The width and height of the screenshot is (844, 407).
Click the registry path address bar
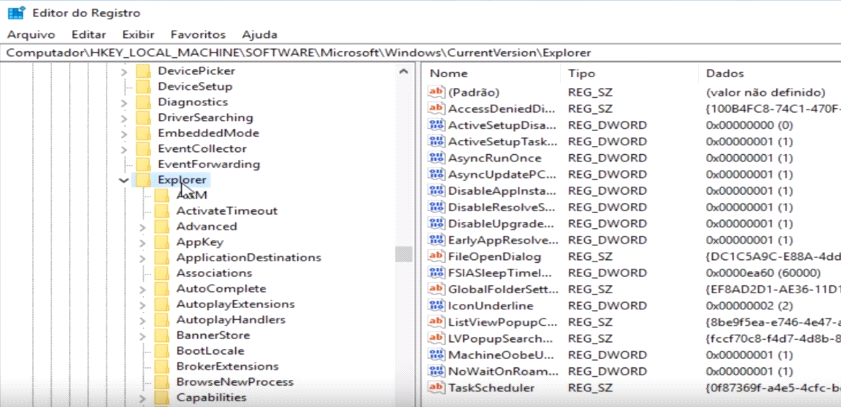click(422, 53)
